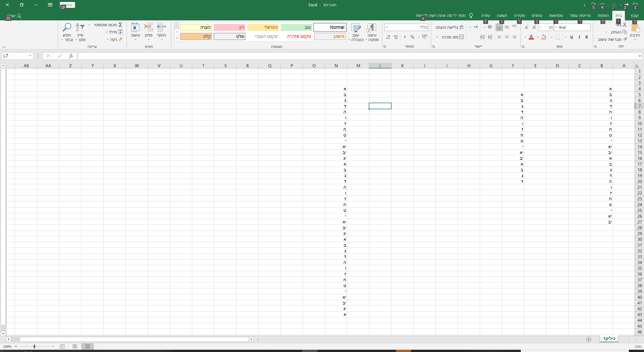Apply the green Good (טוב) cell style
Viewport: 644px width, 352px height.
tap(296, 27)
